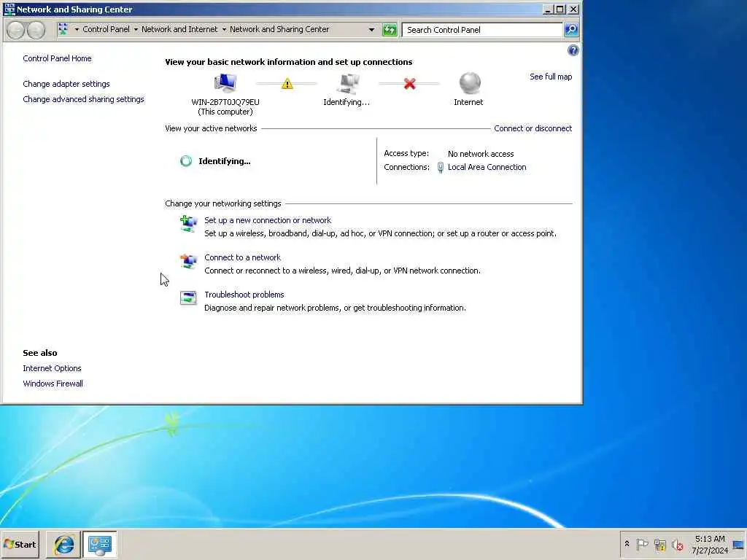Expand the address bar history dropdown

[371, 29]
